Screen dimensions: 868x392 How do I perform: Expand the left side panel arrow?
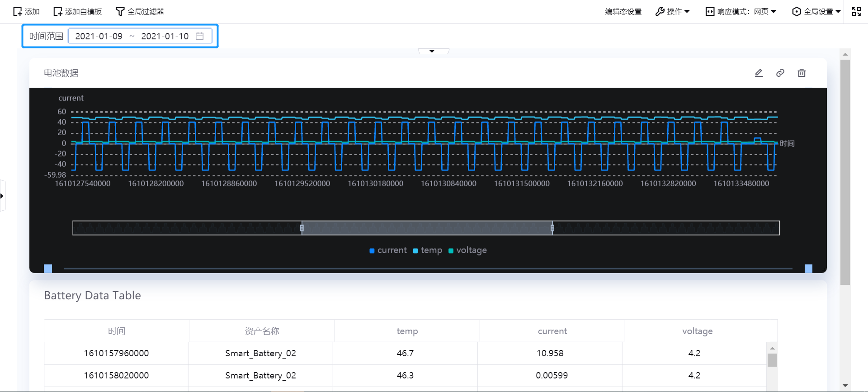point(2,196)
